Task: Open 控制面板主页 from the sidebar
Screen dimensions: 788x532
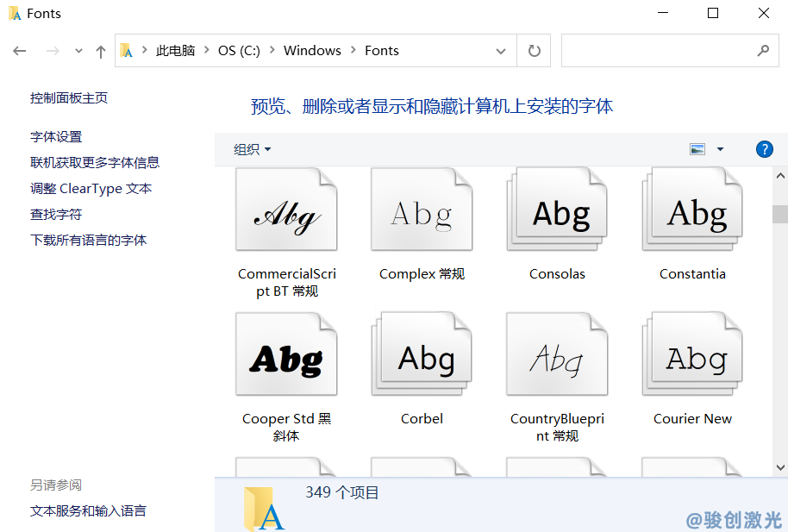Action: [x=67, y=97]
